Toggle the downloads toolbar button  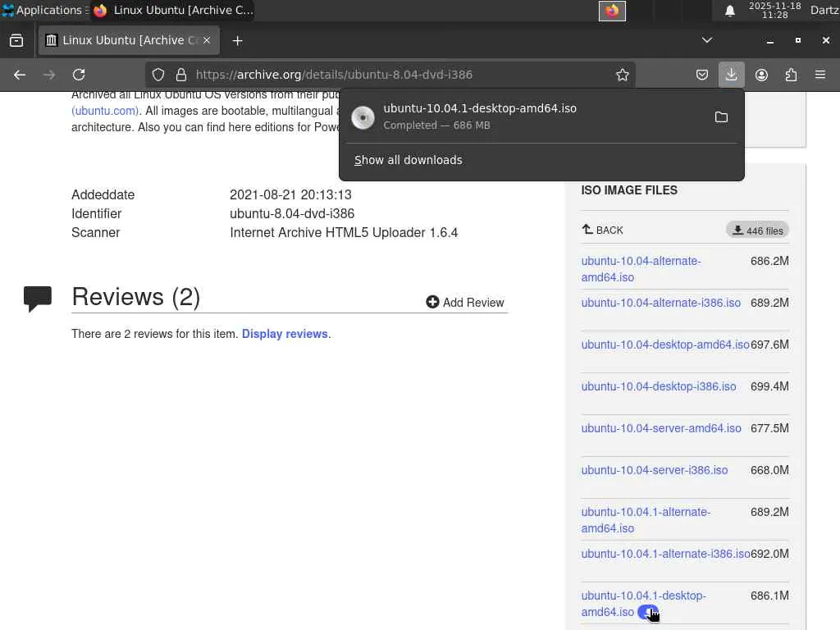click(x=731, y=75)
